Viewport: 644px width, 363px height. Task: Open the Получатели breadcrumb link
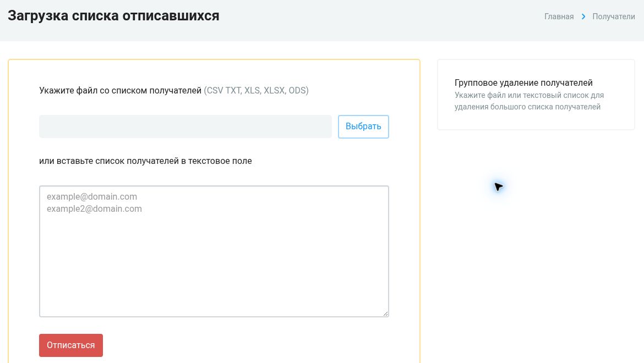[x=614, y=16]
